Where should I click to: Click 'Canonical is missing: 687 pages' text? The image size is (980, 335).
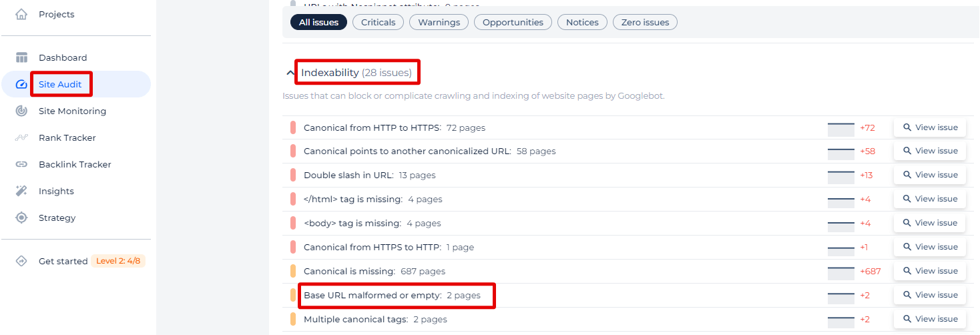[375, 272]
